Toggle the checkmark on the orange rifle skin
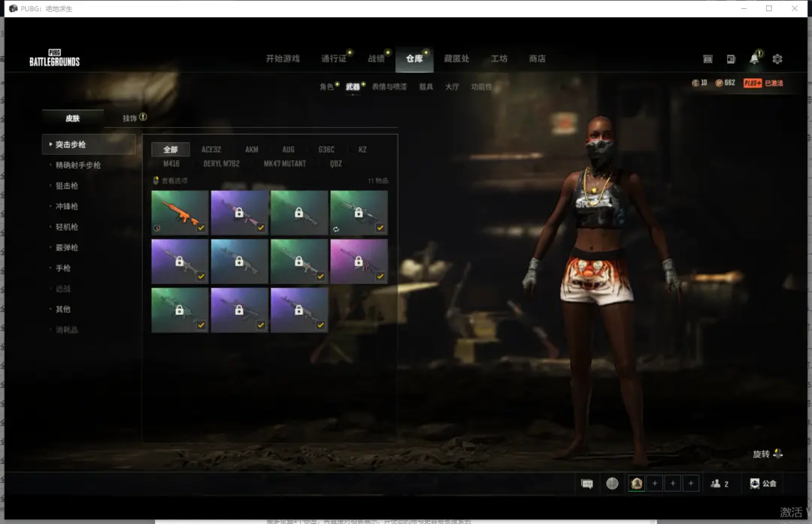Viewport: 812px width, 524px height. (201, 228)
